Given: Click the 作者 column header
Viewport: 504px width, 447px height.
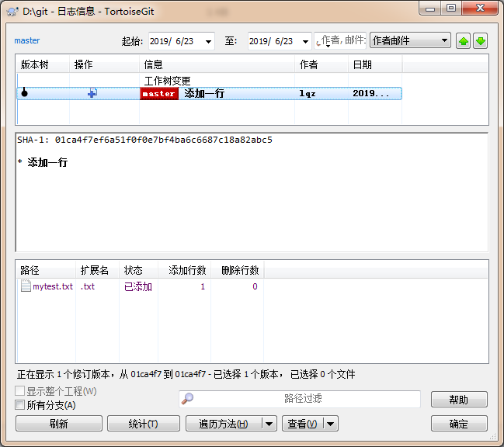Looking at the screenshot, I should pos(322,64).
